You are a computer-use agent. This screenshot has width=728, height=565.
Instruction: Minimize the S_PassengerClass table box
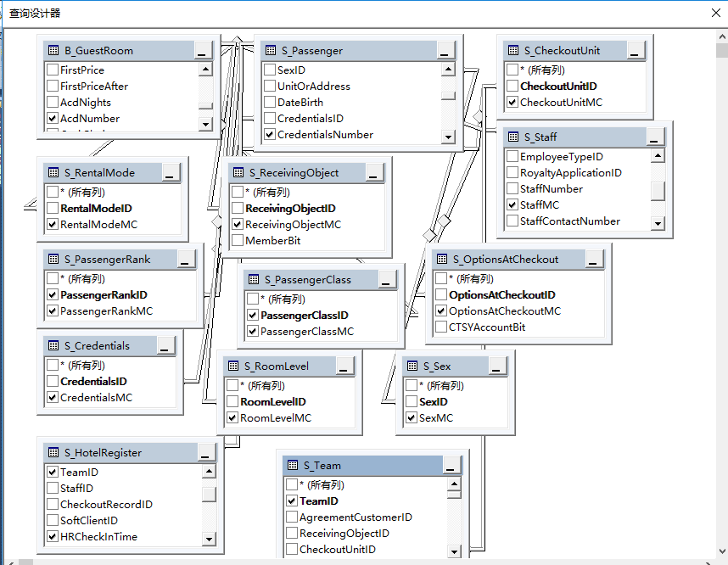pyautogui.click(x=387, y=279)
